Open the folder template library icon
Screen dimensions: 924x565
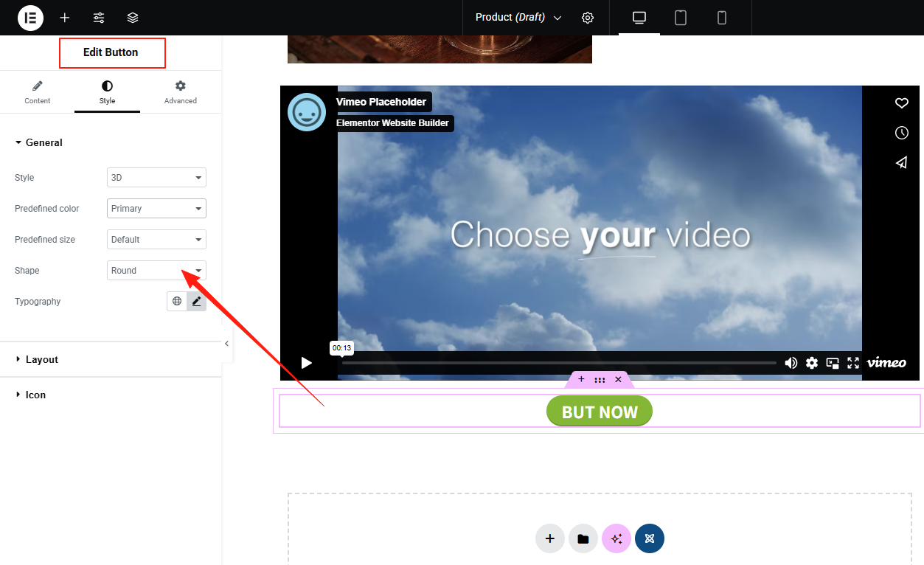(583, 538)
